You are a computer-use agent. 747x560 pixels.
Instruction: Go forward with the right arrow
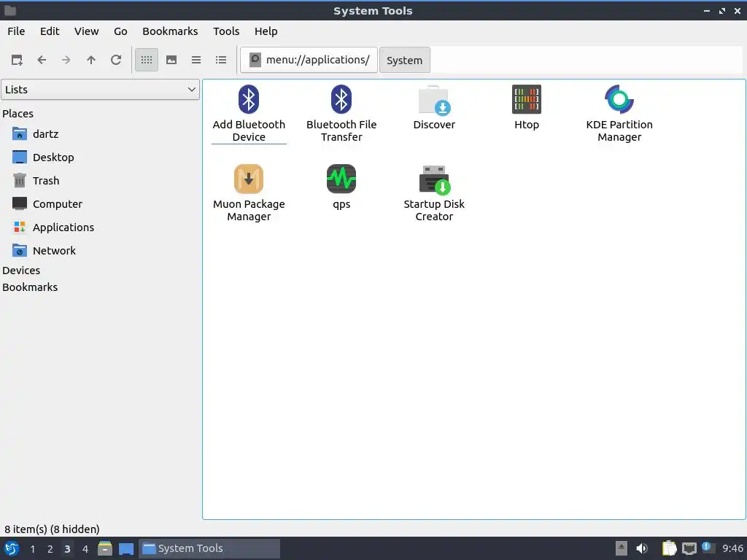[66, 60]
